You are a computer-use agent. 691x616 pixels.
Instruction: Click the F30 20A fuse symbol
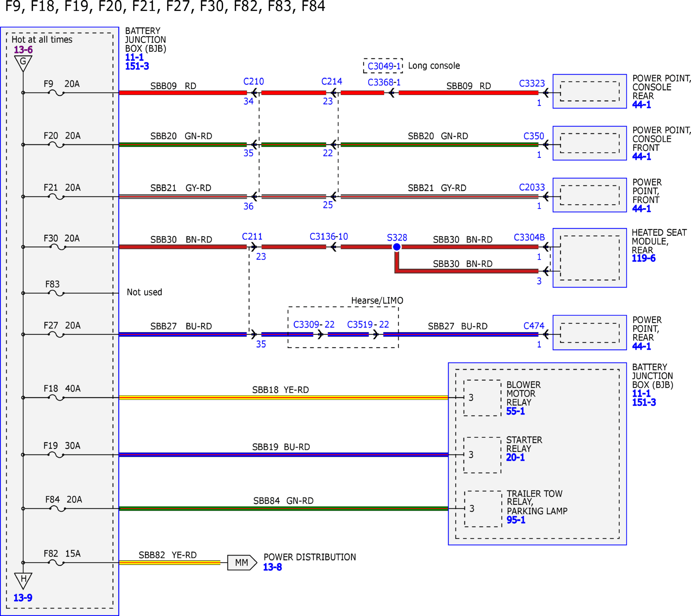57,247
